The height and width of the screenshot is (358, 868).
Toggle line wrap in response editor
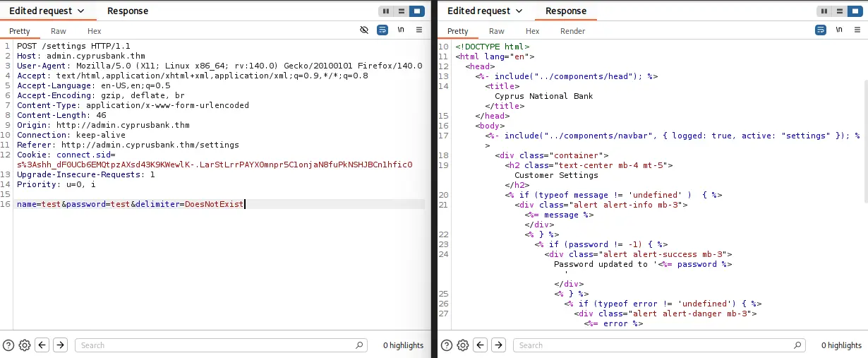pyautogui.click(x=821, y=30)
